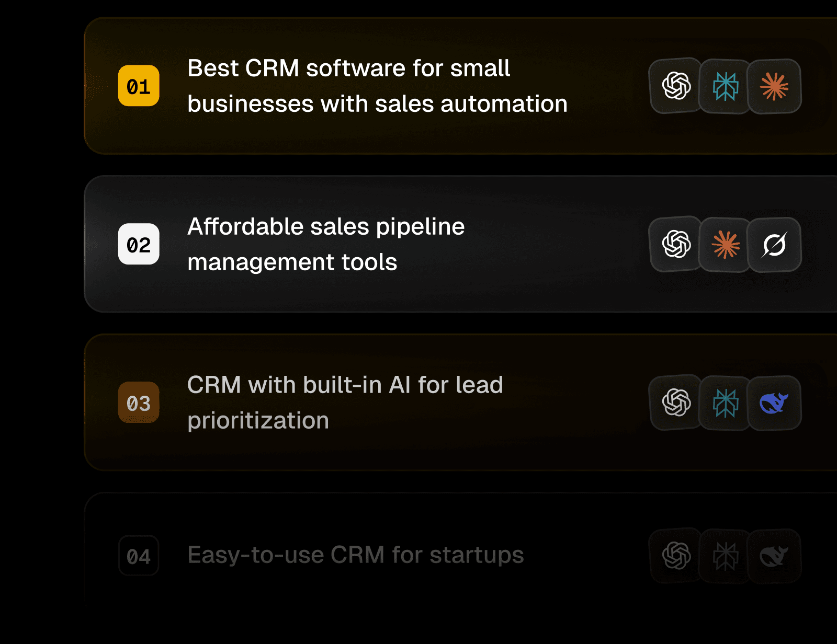837x644 pixels.
Task: Click the Grok icon in row 02
Action: tap(774, 245)
